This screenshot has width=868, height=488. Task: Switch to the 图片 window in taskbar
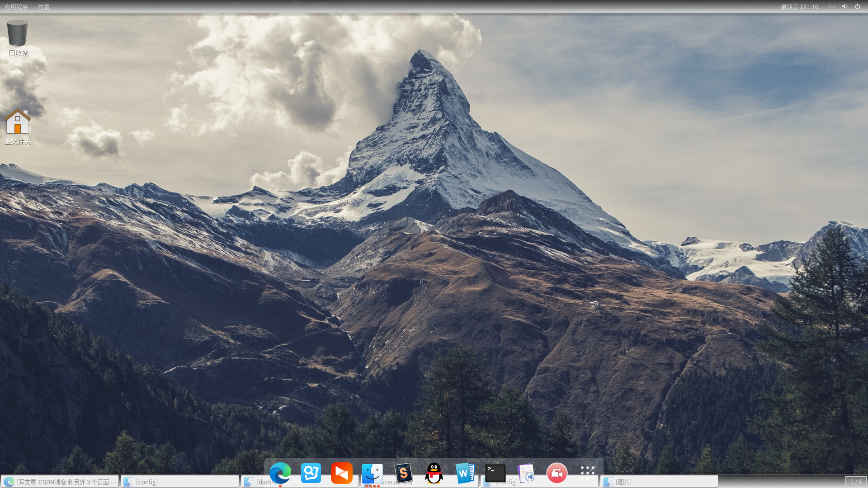click(x=659, y=482)
